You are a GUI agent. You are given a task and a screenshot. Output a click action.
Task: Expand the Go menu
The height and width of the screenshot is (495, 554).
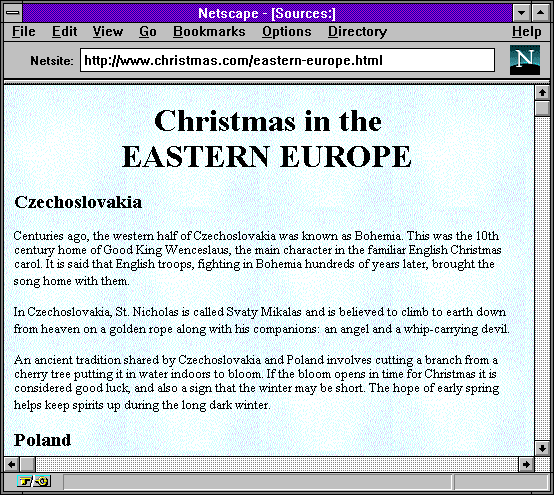coord(148,32)
